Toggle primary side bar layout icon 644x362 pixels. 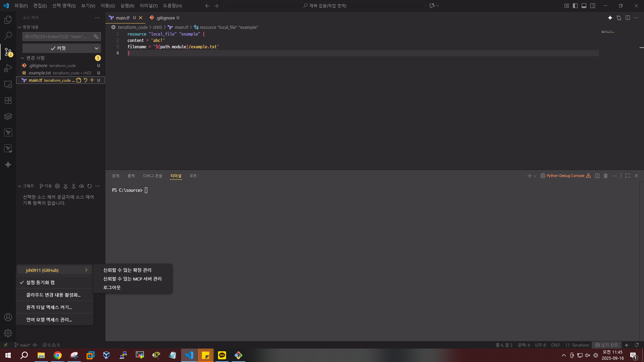575,6
